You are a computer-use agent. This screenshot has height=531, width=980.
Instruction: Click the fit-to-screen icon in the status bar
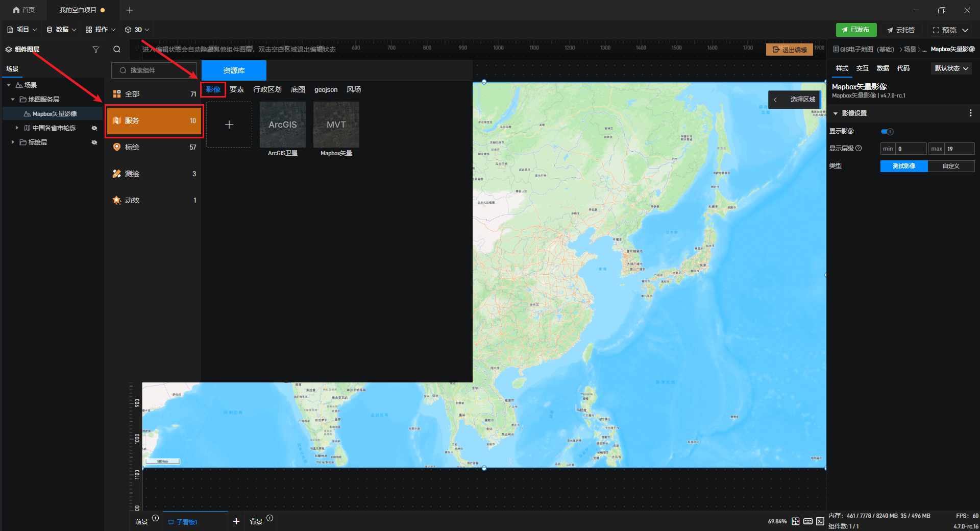tap(795, 521)
